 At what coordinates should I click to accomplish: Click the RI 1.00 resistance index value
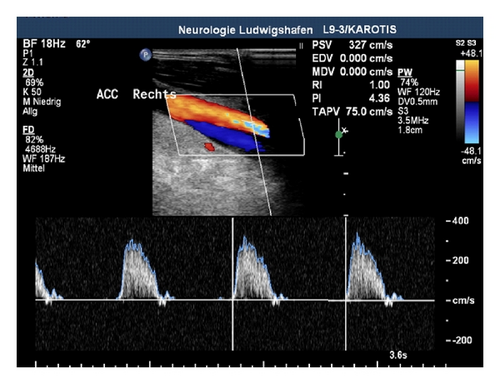[351, 85]
